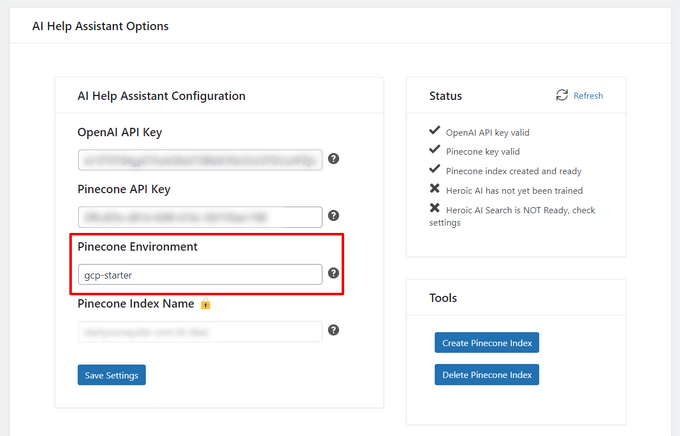Click X mark beside 'Heroic AI Search is NOT Ready'
Screen dimensions: 680x436
[434, 209]
